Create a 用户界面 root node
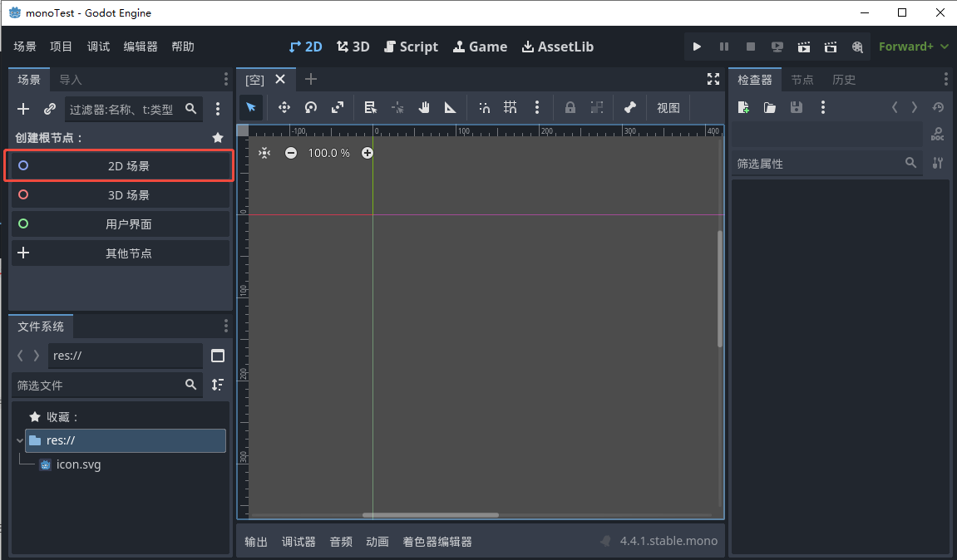The width and height of the screenshot is (957, 560). coord(121,224)
